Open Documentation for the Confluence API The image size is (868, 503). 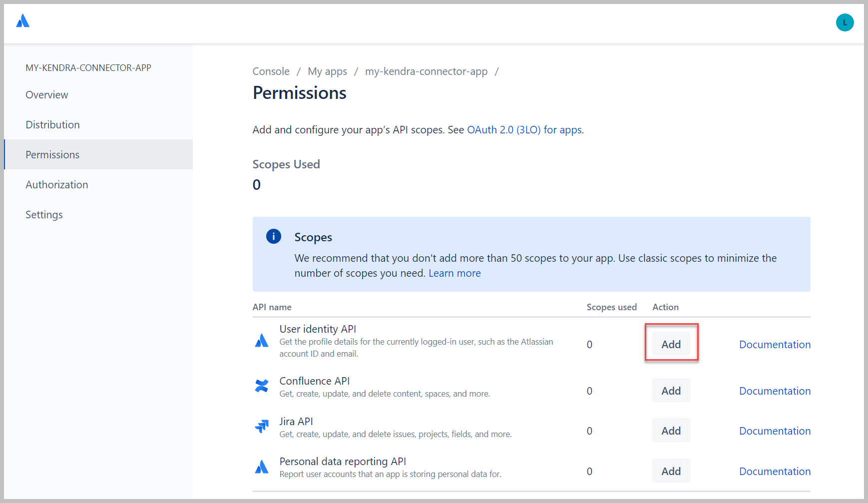point(775,391)
